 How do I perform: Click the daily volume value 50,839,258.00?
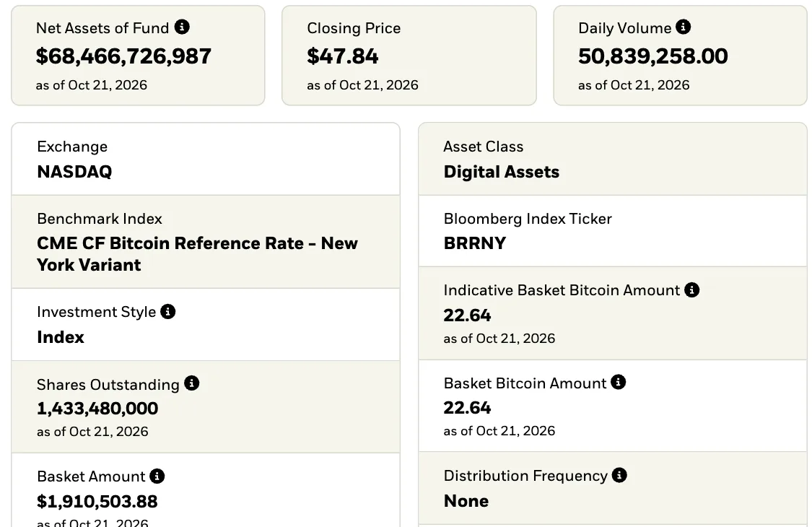[x=653, y=56]
